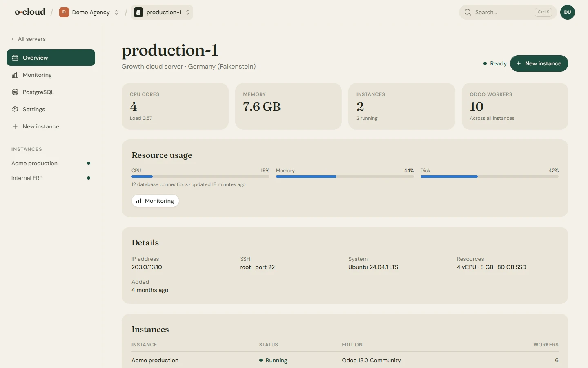Open the Monitoring sidebar item
Viewport: 588px width, 368px height.
click(x=51, y=75)
